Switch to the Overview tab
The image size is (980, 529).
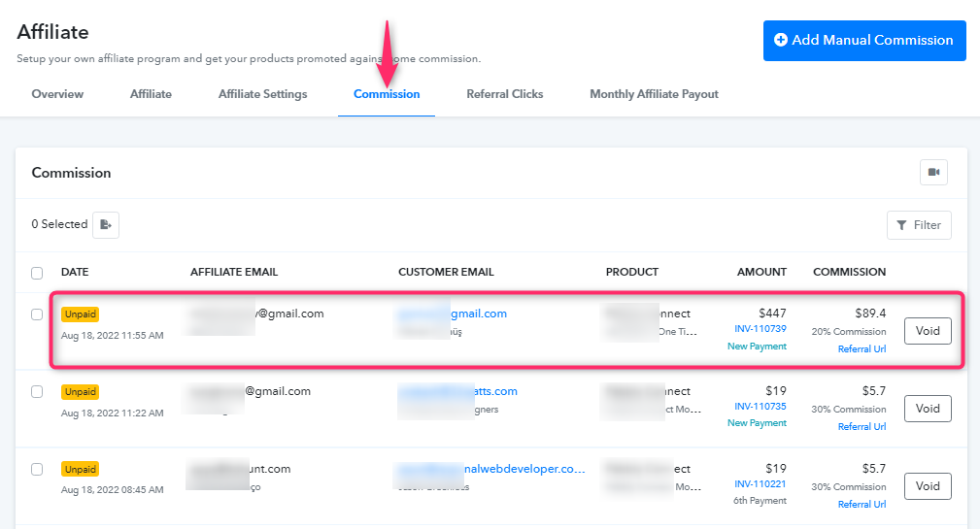pos(57,94)
